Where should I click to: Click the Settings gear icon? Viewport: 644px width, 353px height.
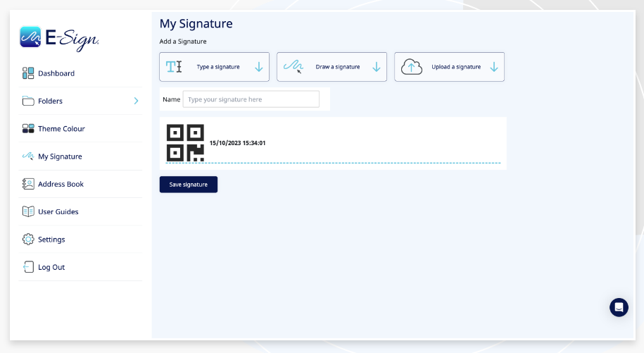[x=28, y=239]
